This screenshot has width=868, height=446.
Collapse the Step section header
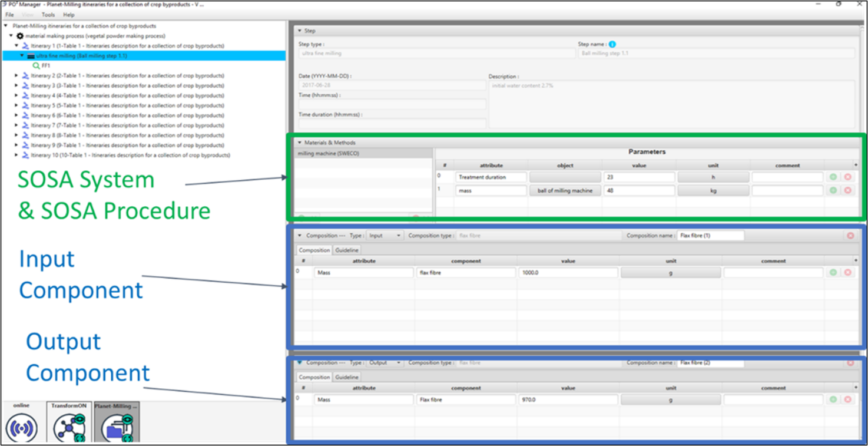click(299, 31)
